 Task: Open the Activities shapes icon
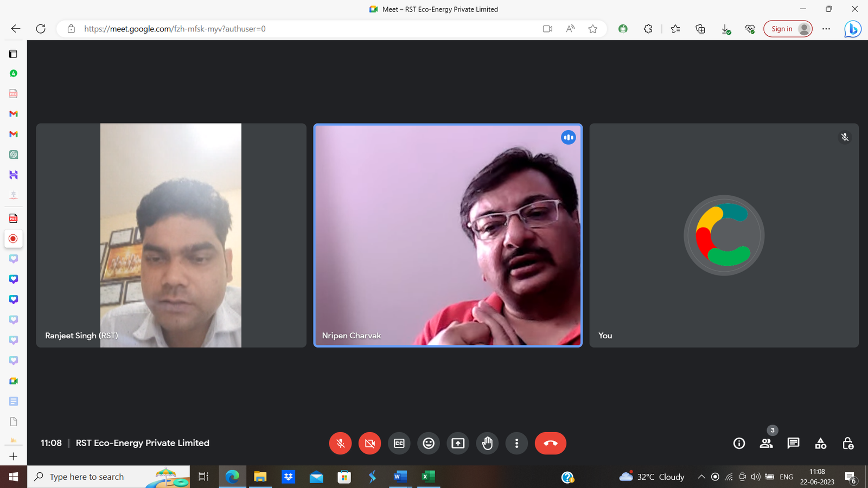(x=821, y=444)
